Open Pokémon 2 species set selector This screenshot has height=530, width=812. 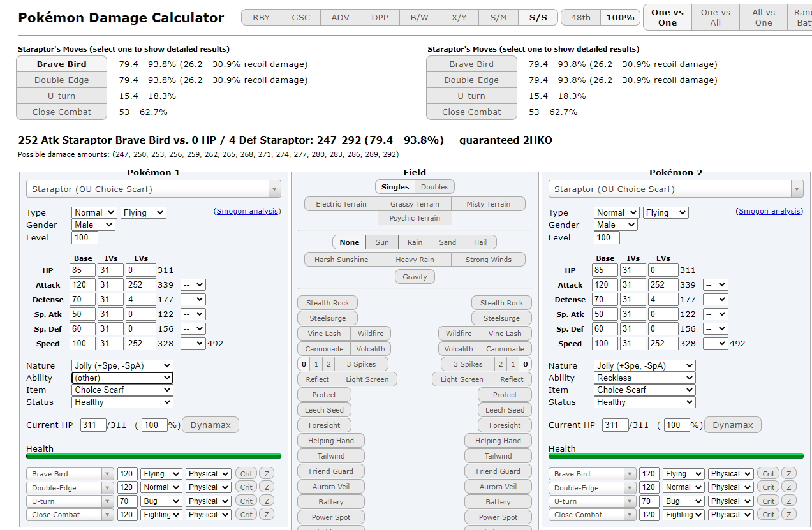(675, 189)
